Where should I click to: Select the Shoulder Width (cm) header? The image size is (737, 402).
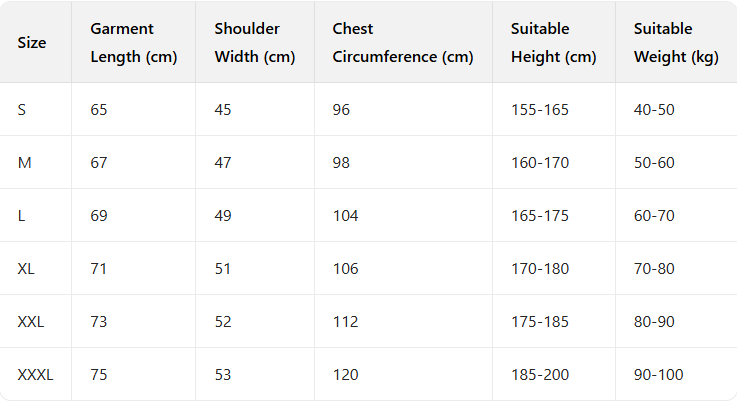point(254,43)
